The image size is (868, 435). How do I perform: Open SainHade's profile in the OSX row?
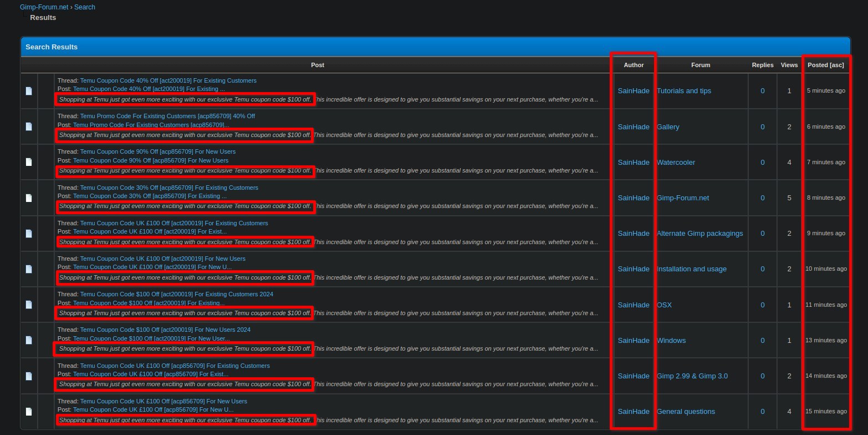tap(634, 305)
